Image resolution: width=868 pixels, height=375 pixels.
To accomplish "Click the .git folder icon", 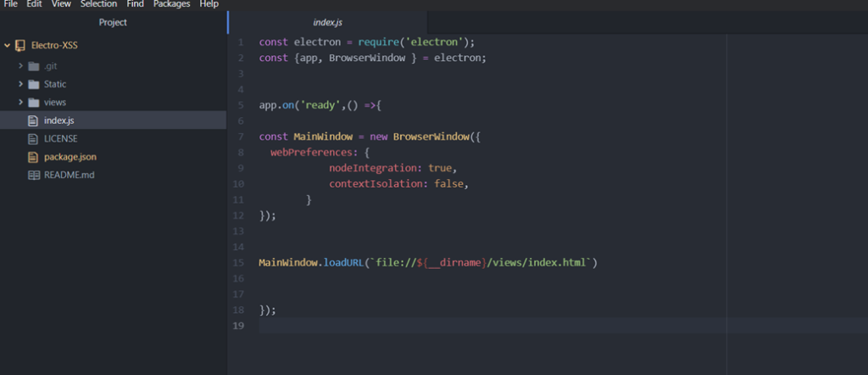I will 34,66.
